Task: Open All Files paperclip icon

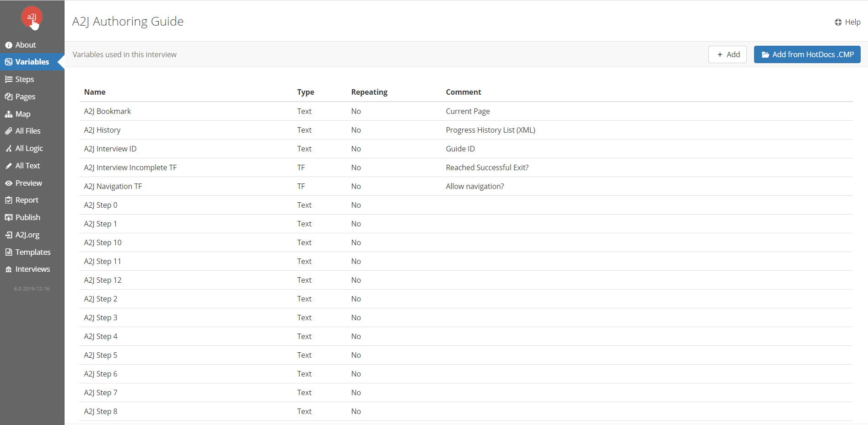Action: tap(8, 131)
